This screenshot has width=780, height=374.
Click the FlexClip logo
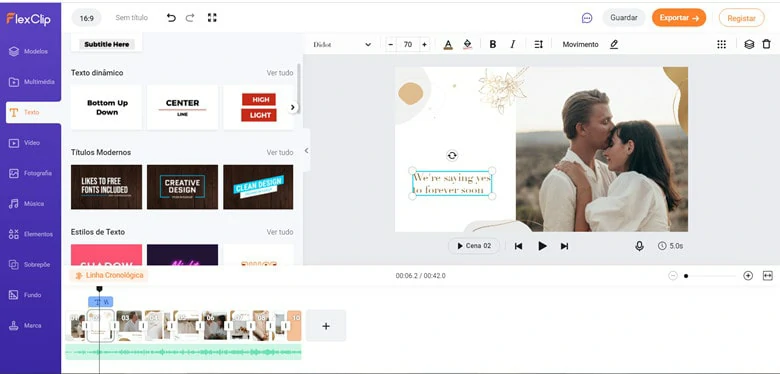tap(28, 19)
